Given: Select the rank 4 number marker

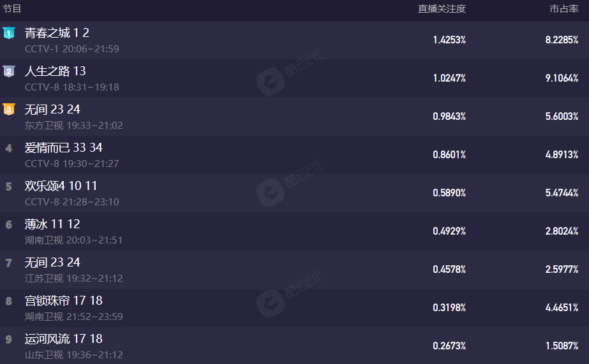Looking at the screenshot, I should pyautogui.click(x=9, y=149).
